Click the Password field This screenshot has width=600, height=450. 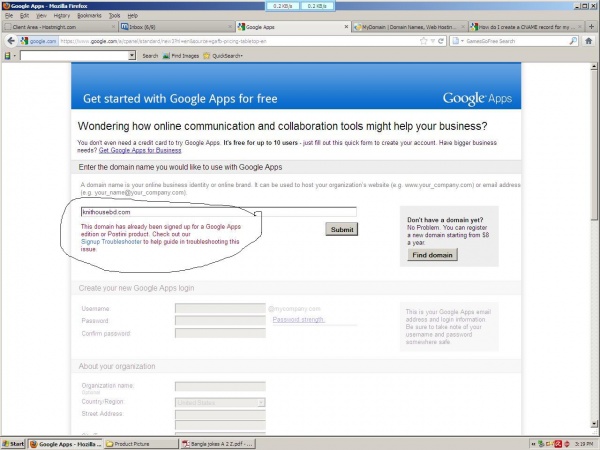click(220, 321)
